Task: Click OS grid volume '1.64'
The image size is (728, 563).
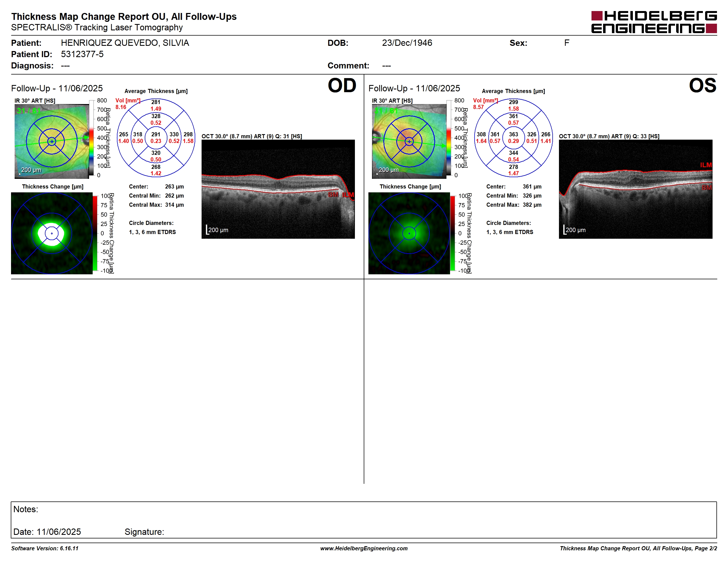Action: click(x=481, y=141)
